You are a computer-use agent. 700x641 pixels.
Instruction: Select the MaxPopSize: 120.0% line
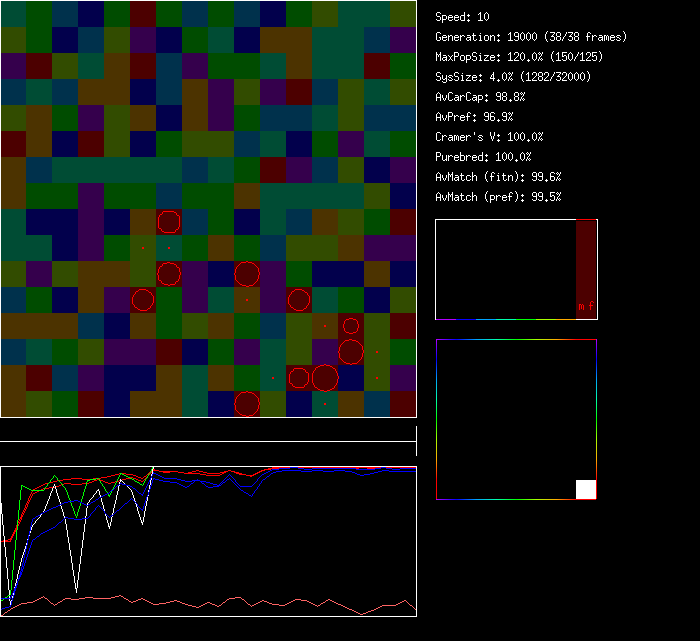[x=519, y=57]
